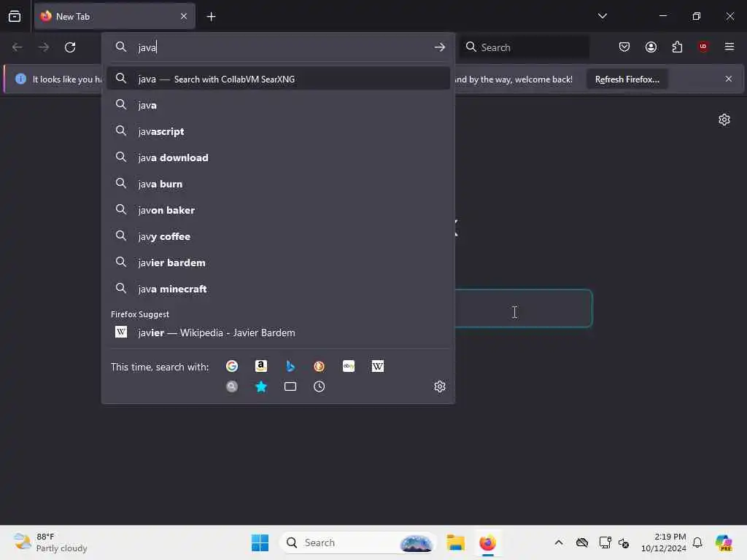Choose 'java — Search with CollabVM SearXNG'
The image size is (747, 560).
pyautogui.click(x=278, y=79)
